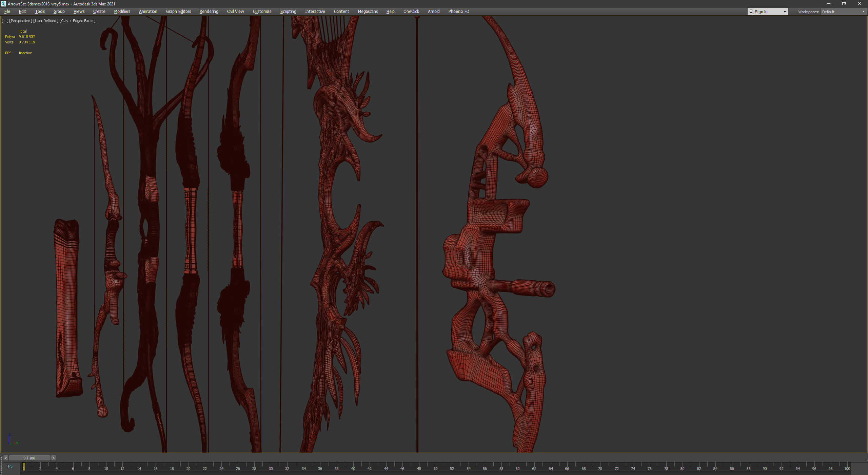Open the User Defined viewport preset menu

click(45, 21)
